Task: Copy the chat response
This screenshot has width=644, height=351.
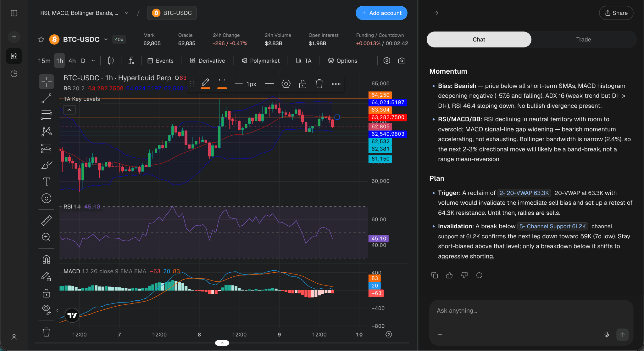Action: [435, 275]
